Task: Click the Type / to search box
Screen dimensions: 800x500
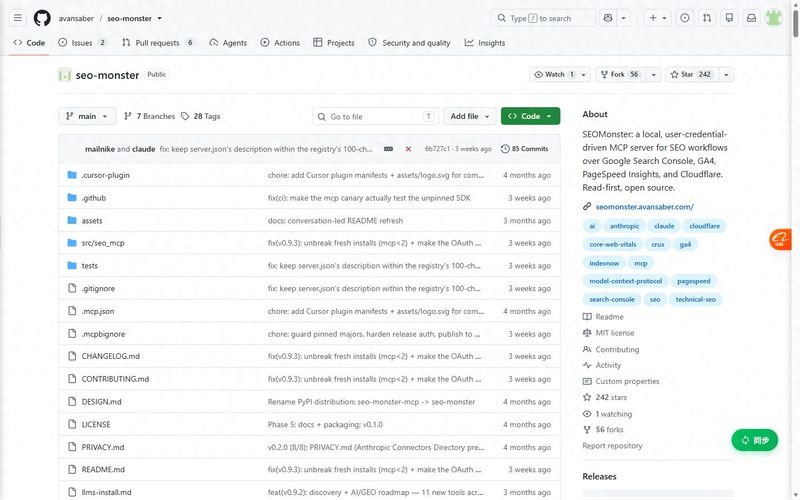Action: (x=543, y=18)
